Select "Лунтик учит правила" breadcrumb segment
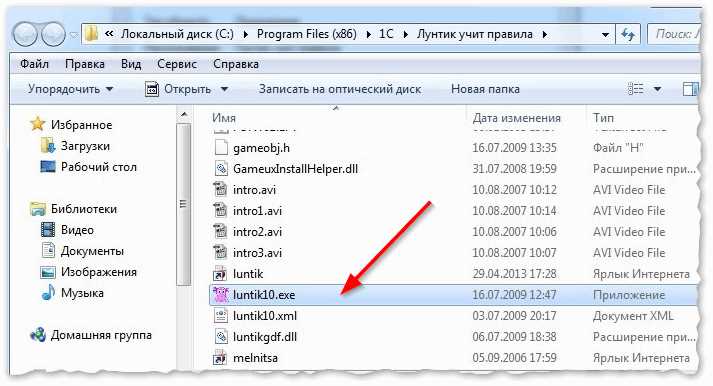 pos(474,34)
